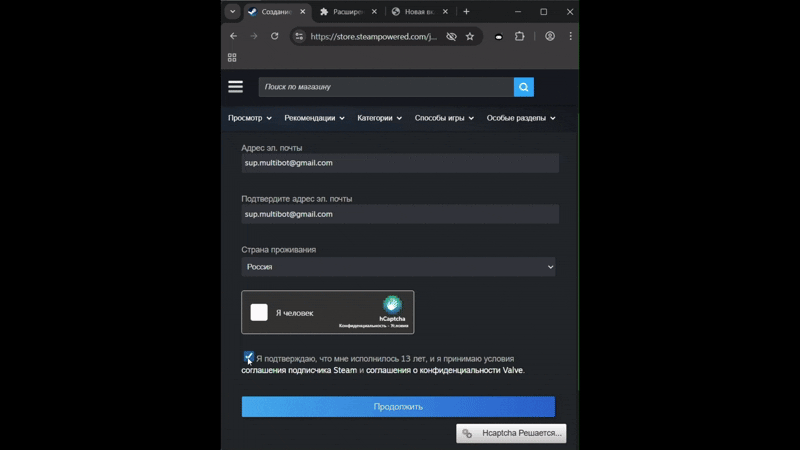Screen dimensions: 800x450
Task: Click the store.steampowered.com URL field
Action: pos(373,37)
